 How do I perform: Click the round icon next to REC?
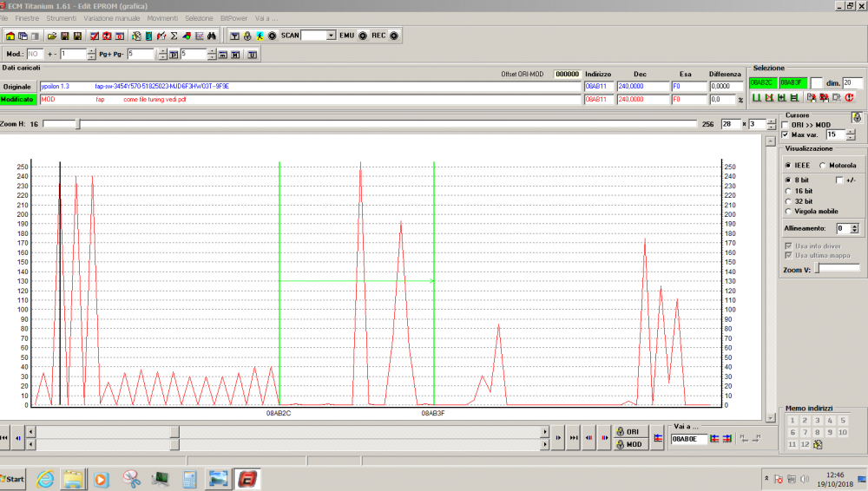click(x=394, y=36)
